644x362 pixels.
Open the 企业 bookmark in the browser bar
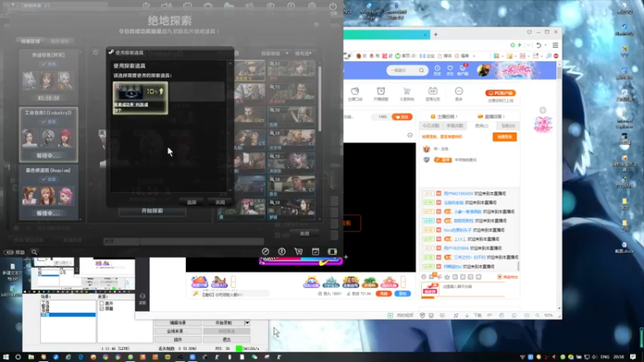click(x=427, y=56)
